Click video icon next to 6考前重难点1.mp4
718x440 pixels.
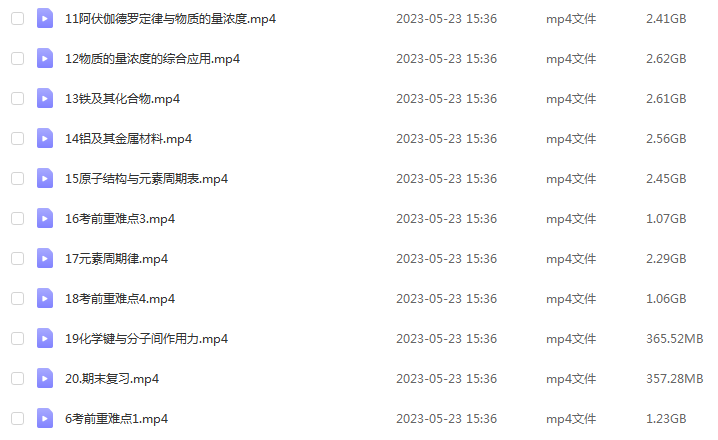coord(45,418)
